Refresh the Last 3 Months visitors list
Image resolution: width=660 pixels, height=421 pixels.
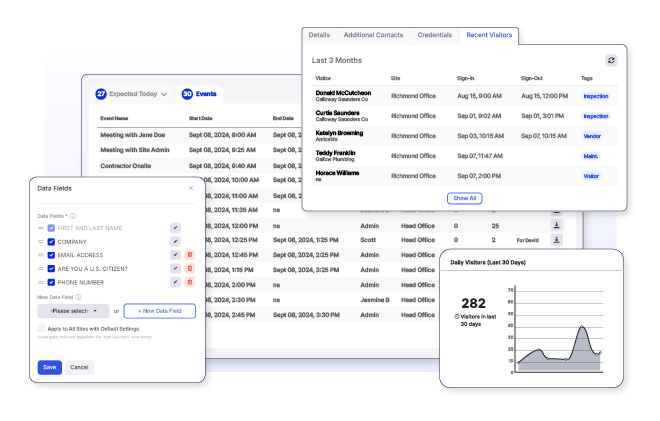[x=611, y=60]
